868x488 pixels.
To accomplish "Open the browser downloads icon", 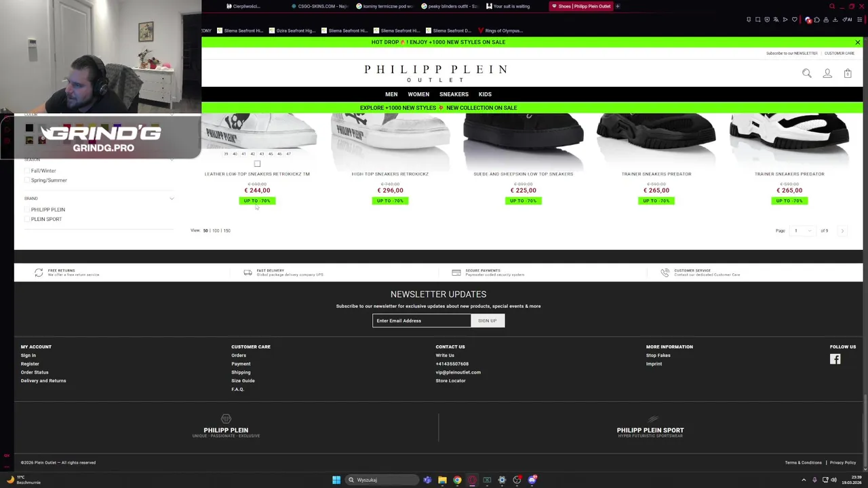I will tap(835, 20).
